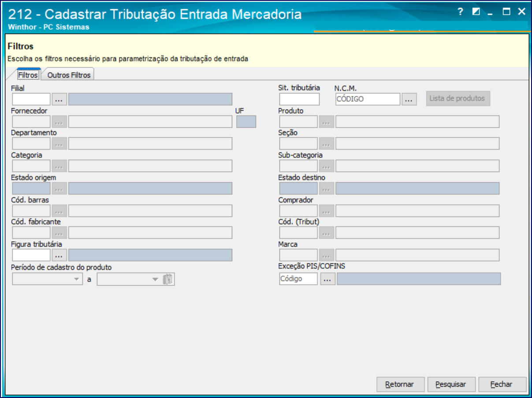Open Seção lookup ellipsis button
The image size is (532, 398).
click(327, 144)
